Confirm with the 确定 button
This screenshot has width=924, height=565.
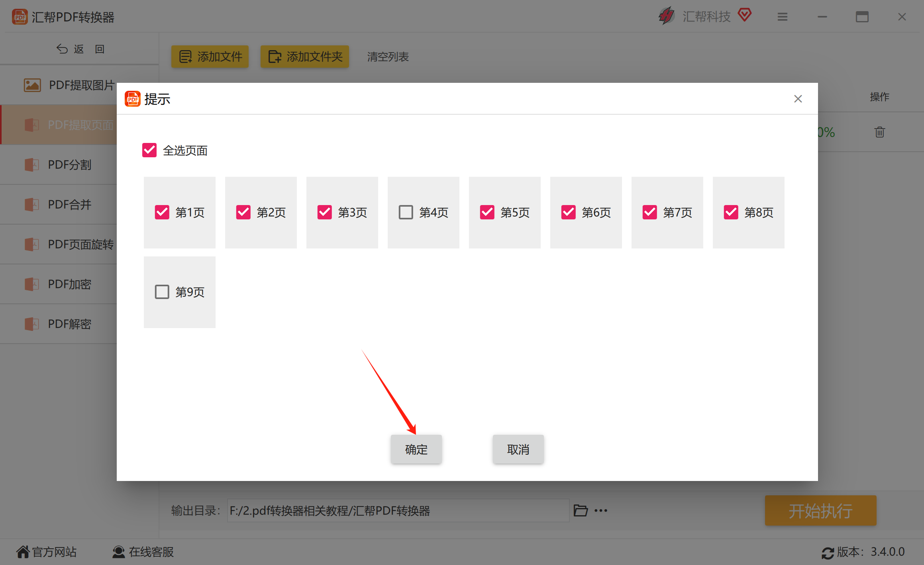point(416,449)
